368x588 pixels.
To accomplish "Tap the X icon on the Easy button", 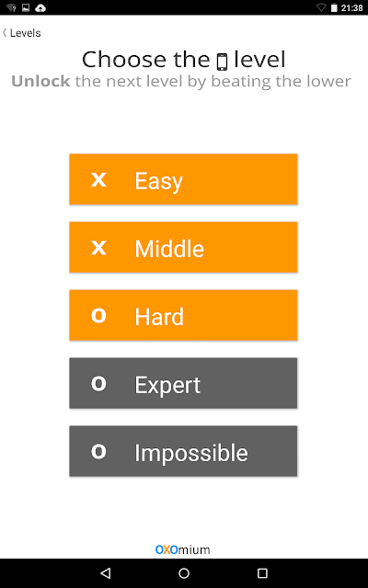I will point(98,180).
